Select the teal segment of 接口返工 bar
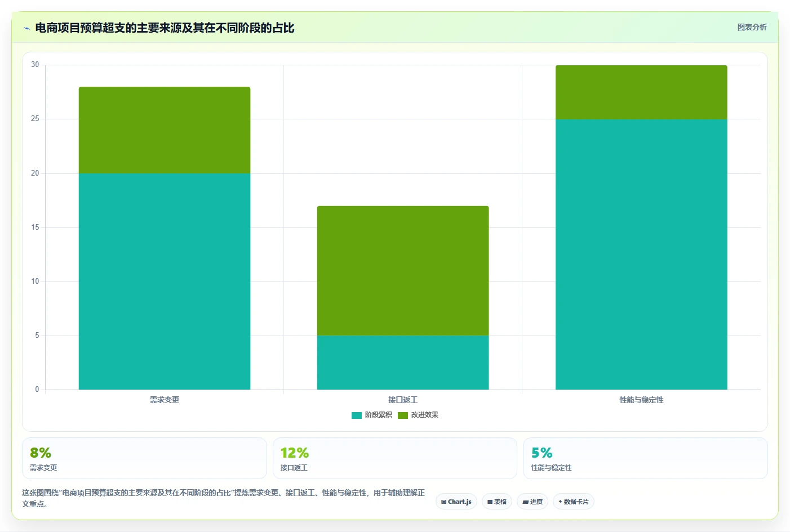Screen dimensions: 790x532 pyautogui.click(x=403, y=363)
